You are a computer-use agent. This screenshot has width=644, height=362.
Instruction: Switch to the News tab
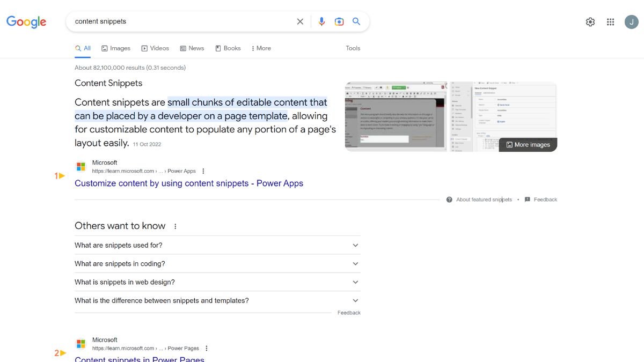pyautogui.click(x=192, y=48)
